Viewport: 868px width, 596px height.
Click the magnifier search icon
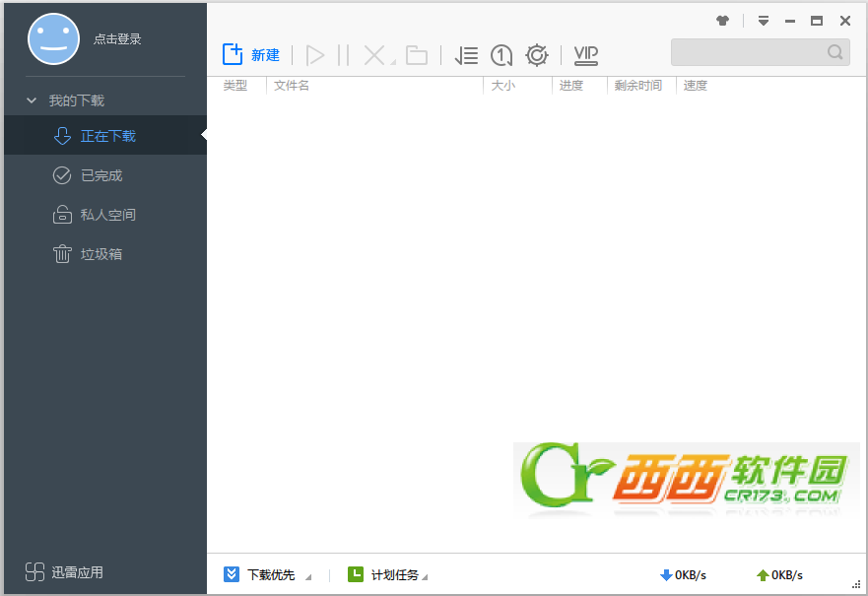tap(835, 52)
